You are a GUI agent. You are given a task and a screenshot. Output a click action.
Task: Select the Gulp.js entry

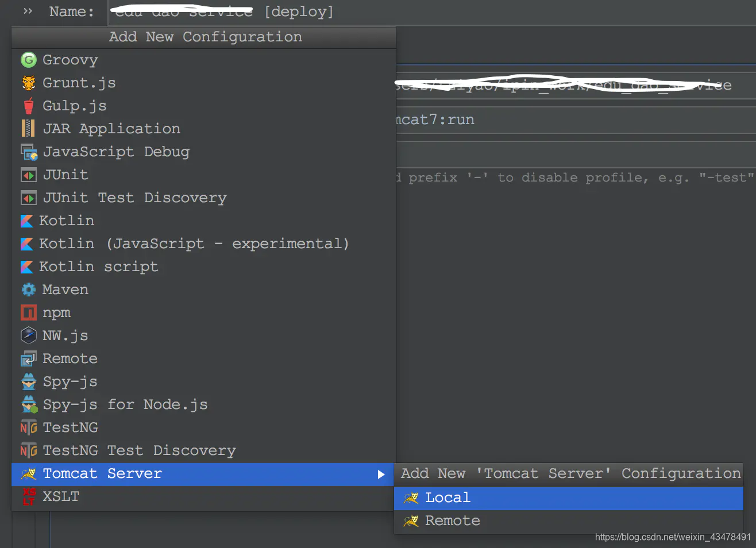[204, 106]
